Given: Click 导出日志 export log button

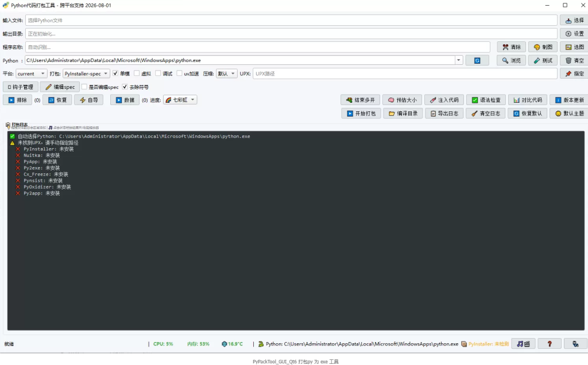Looking at the screenshot, I should tap(444, 113).
